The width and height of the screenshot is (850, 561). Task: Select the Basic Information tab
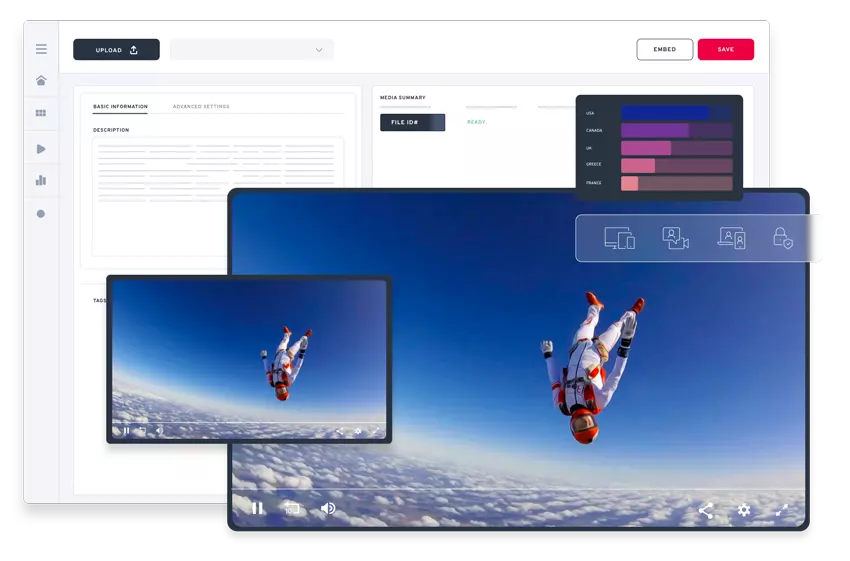[x=120, y=106]
